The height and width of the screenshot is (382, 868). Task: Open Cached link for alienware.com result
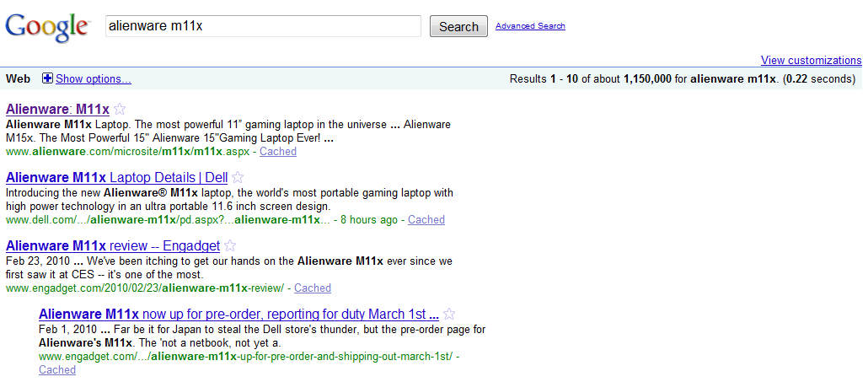tap(278, 152)
